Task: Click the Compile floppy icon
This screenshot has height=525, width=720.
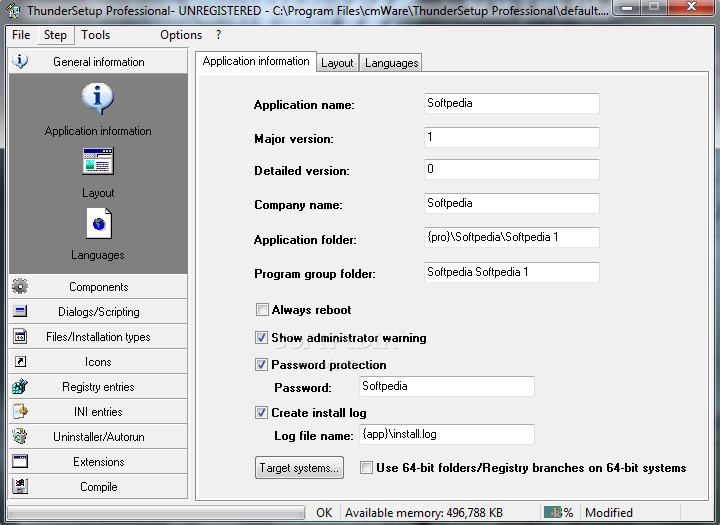Action: (x=20, y=486)
